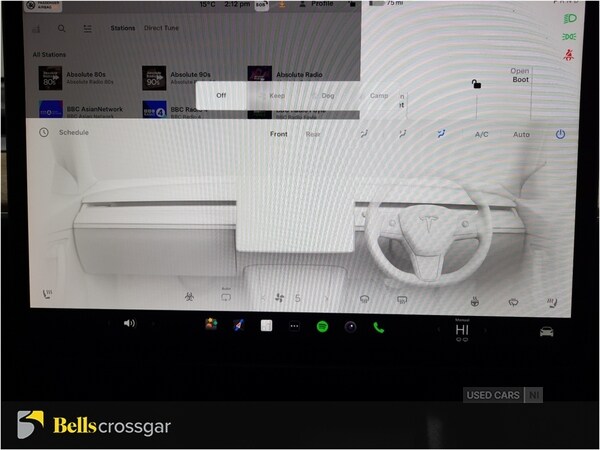Play the Absolute Radio station
The height and width of the screenshot is (450, 600).
pyautogui.click(x=285, y=74)
